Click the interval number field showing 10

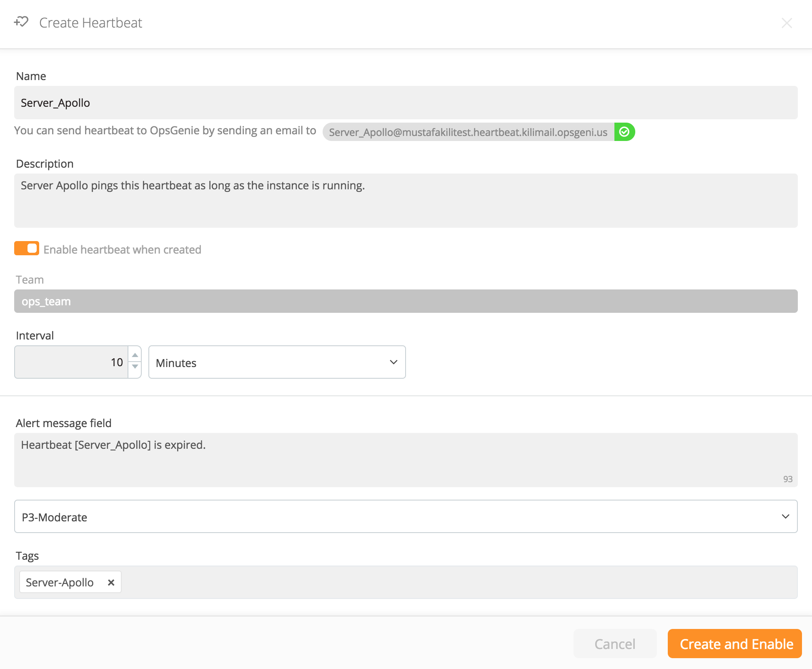pos(72,362)
